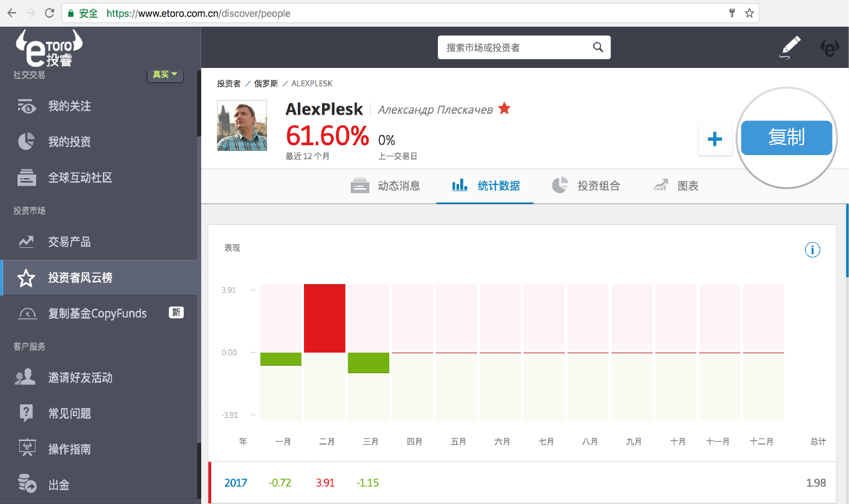Click the 俄罗斯 breadcrumb link
This screenshot has height=504, width=849.
[266, 83]
